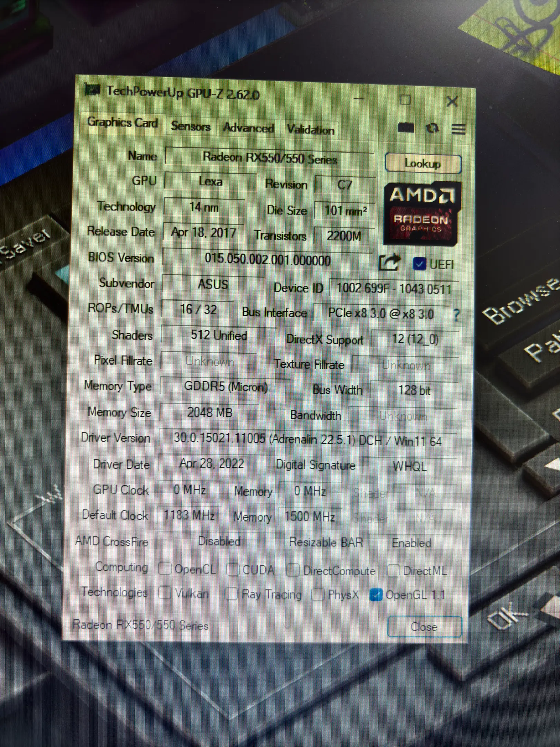
Task: Click the Bus Interface field PCIe x8 3.0
Action: 381,314
